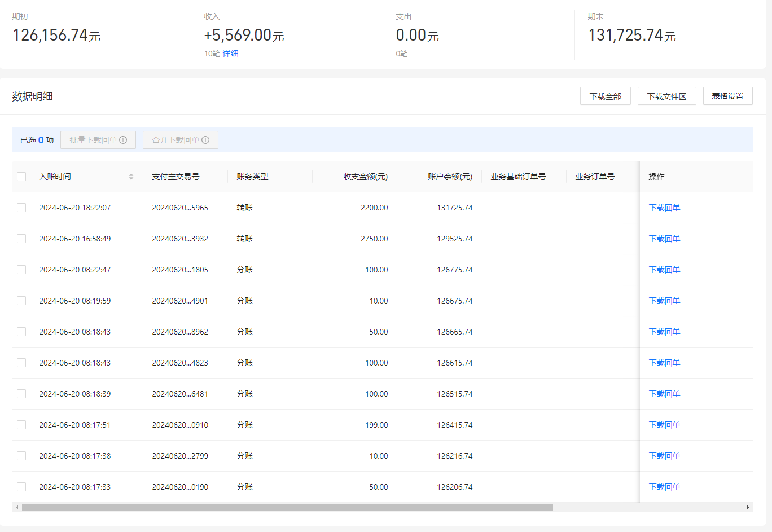Viewport: 772px width, 532px height.
Task: Check the row dated 2024-06-20 08:17:33
Action: pos(21,487)
